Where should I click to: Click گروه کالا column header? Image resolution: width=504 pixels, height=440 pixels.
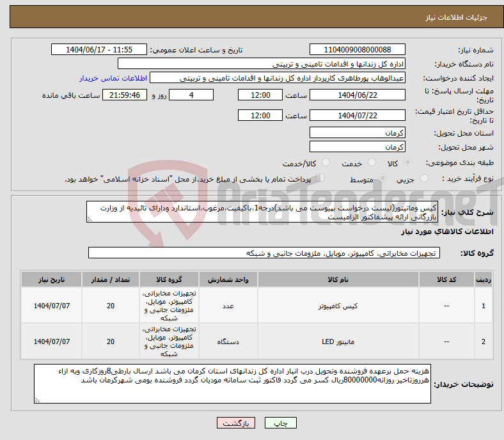point(169,279)
